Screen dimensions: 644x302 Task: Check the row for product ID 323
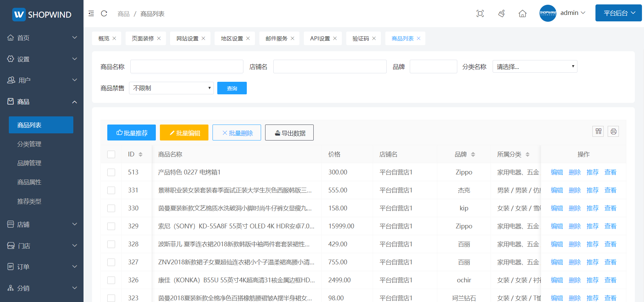coord(111,298)
